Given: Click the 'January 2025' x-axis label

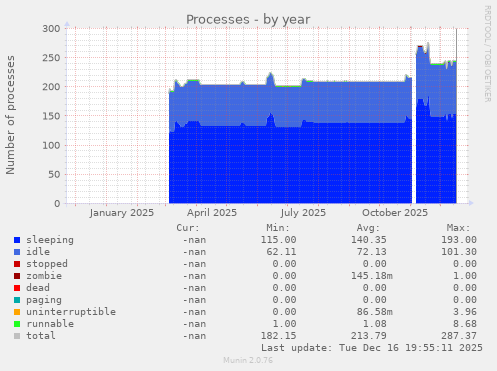Looking at the screenshot, I should pos(122,213).
